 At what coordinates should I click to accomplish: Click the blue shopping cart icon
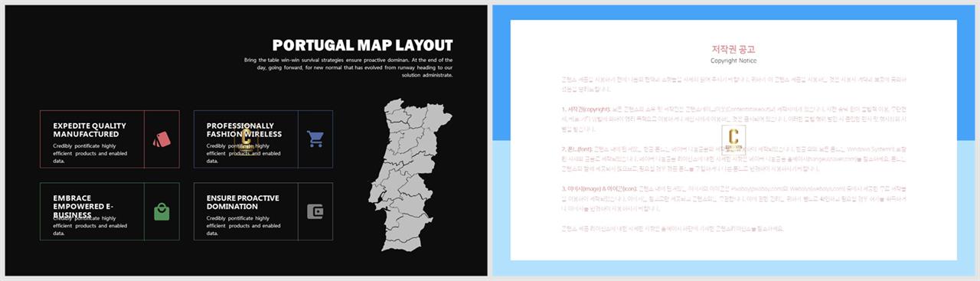point(315,139)
